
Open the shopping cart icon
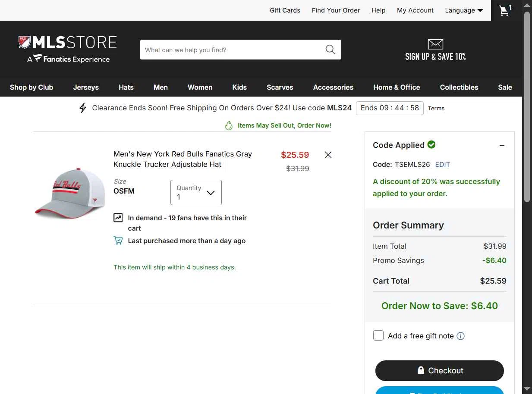tap(504, 10)
